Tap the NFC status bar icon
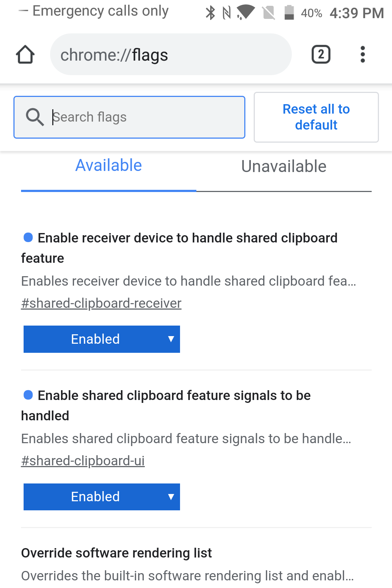The width and height of the screenshot is (392, 588). pos(227,13)
